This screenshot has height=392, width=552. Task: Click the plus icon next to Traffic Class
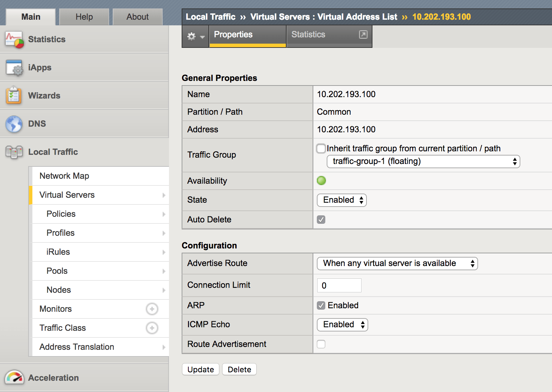click(x=152, y=328)
